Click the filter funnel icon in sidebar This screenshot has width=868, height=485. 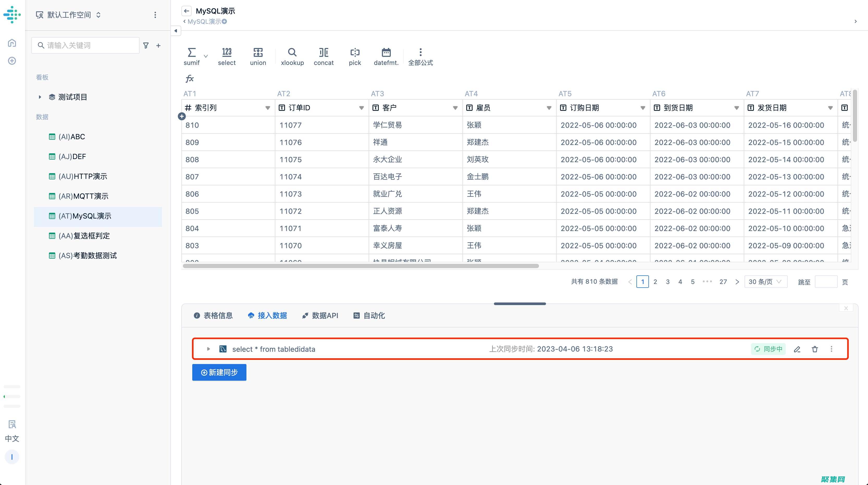pos(146,46)
